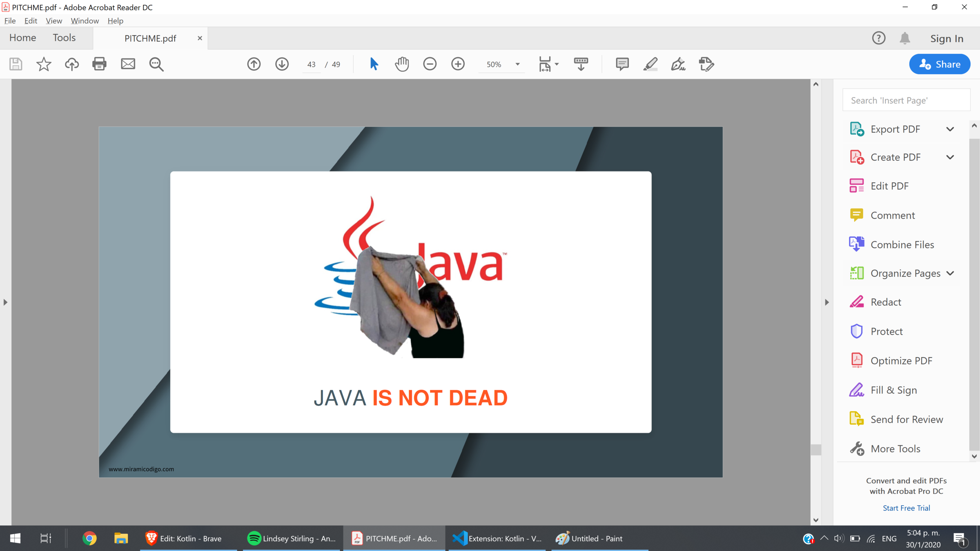Image resolution: width=980 pixels, height=551 pixels.
Task: Select the Hand pan tool
Action: pyautogui.click(x=402, y=64)
